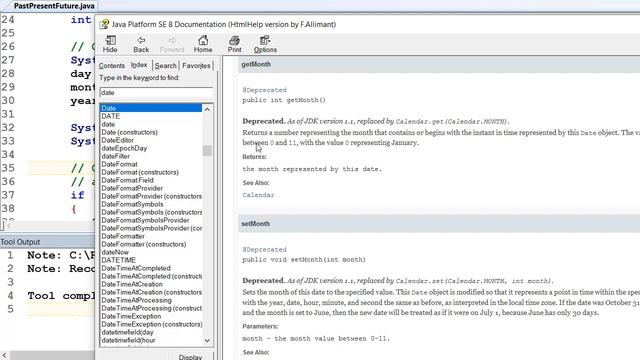The width and height of the screenshot is (640, 360).
Task: Select 'dateEpochDay' index entry
Action: pos(124,148)
